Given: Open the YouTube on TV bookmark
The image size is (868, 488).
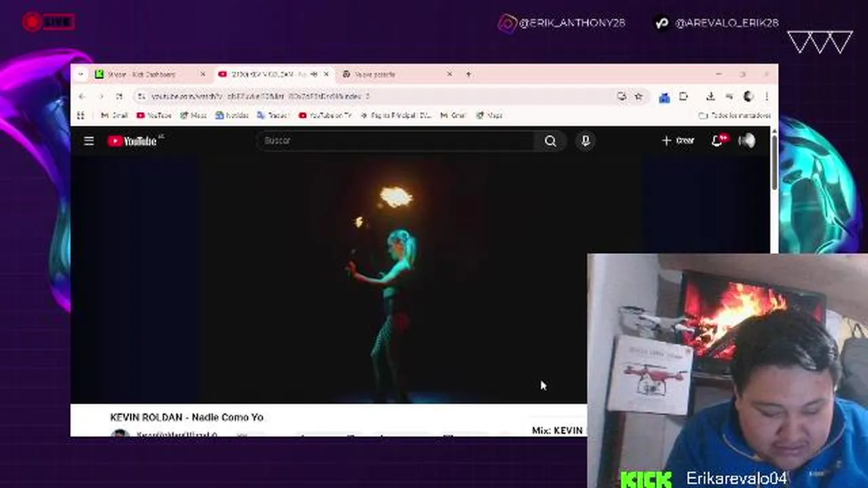Looking at the screenshot, I should (x=325, y=115).
